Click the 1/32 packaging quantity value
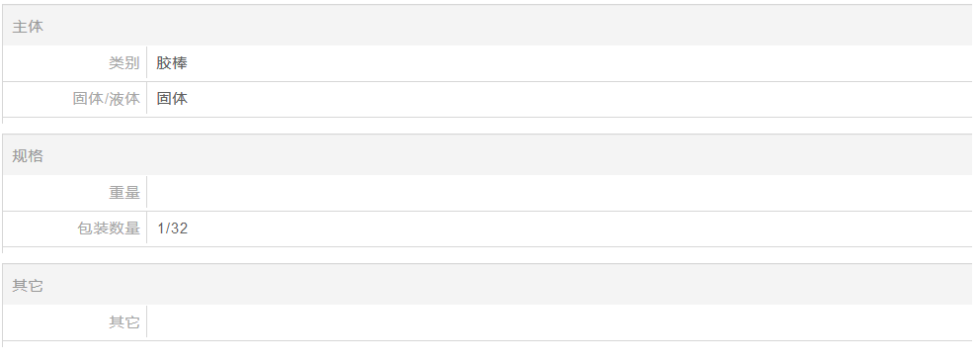 click(173, 228)
